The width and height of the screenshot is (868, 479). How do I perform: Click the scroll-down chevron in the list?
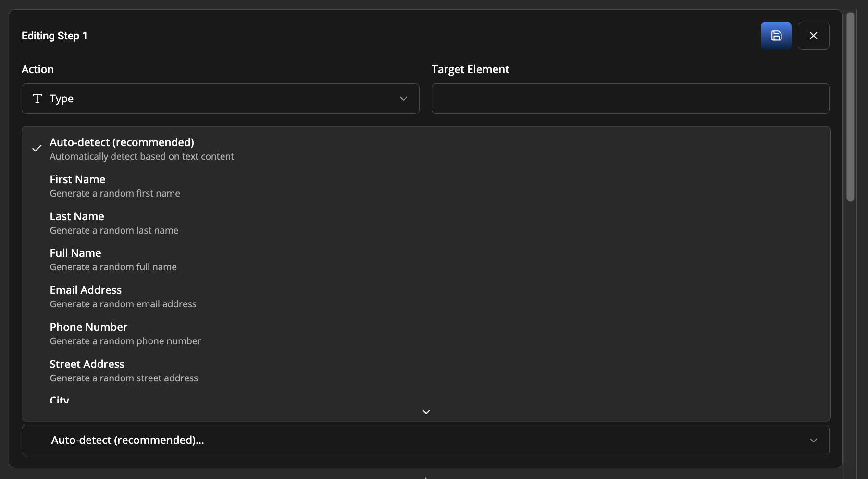[426, 412]
